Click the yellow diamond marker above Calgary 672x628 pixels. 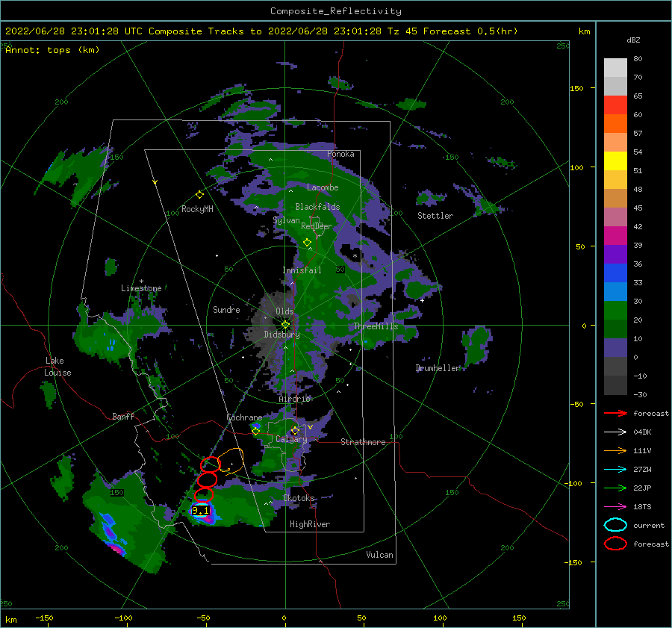(x=295, y=430)
